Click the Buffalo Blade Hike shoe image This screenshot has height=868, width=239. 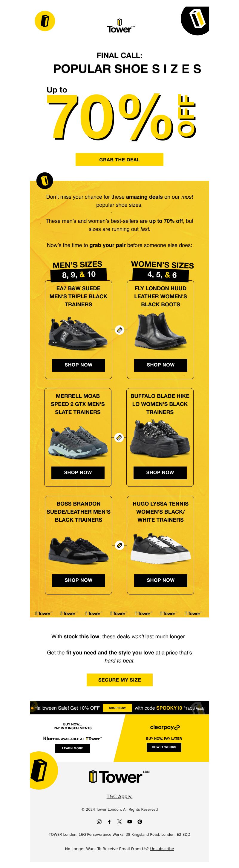pos(160,439)
